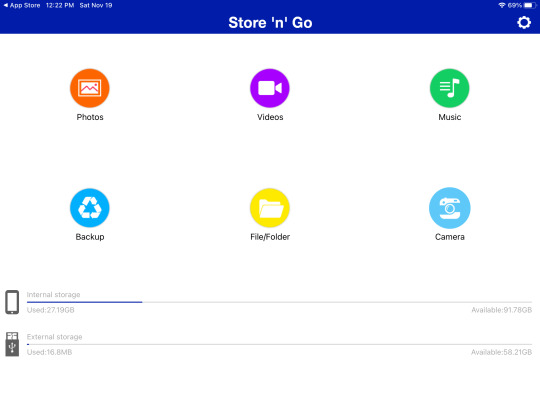Tap the external USB drive icon
The height and width of the screenshot is (405, 540).
[x=12, y=344]
